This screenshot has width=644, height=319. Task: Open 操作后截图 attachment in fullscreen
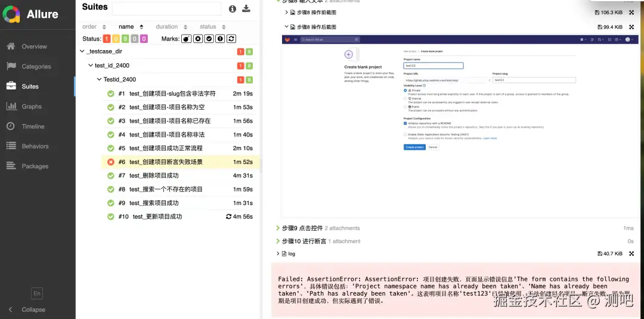click(x=631, y=27)
